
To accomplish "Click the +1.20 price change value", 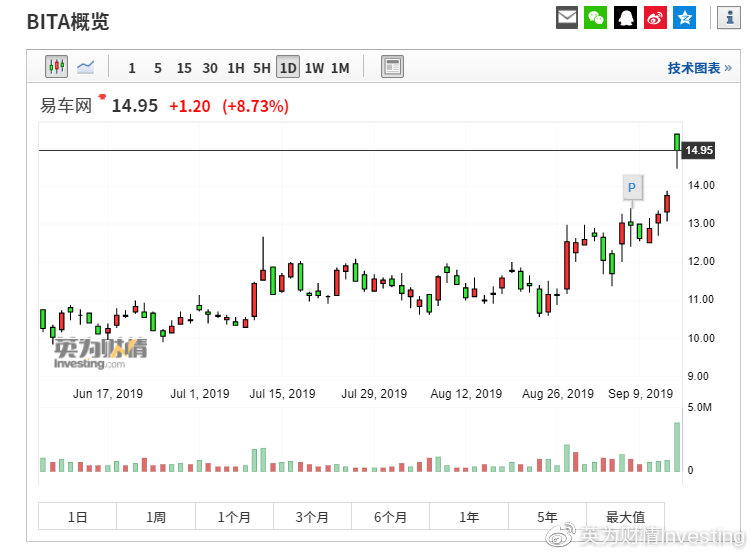I will pos(190,106).
